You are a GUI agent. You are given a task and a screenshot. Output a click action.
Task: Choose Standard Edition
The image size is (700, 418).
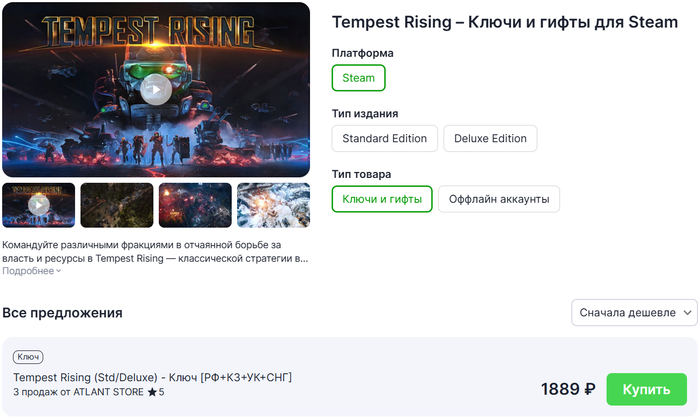(x=384, y=138)
